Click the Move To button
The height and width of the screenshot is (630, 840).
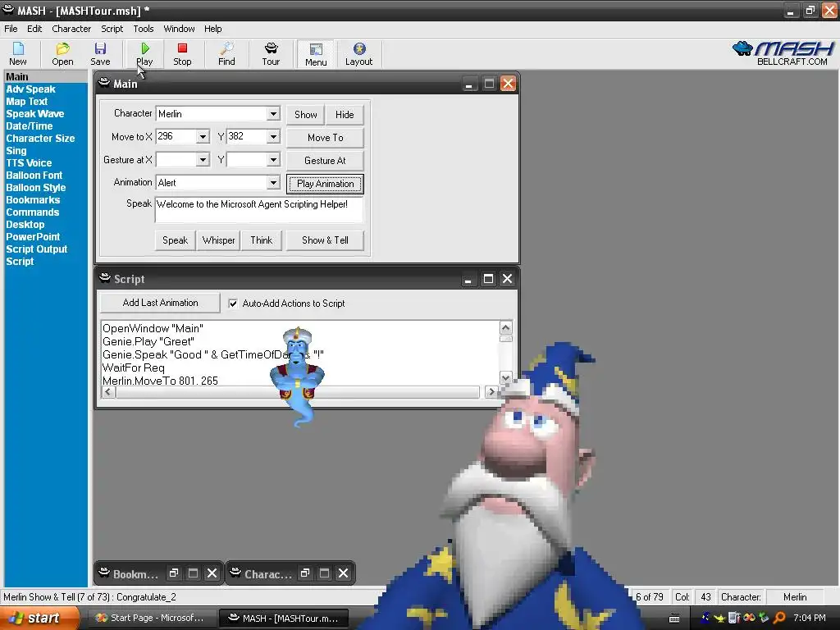[325, 138]
